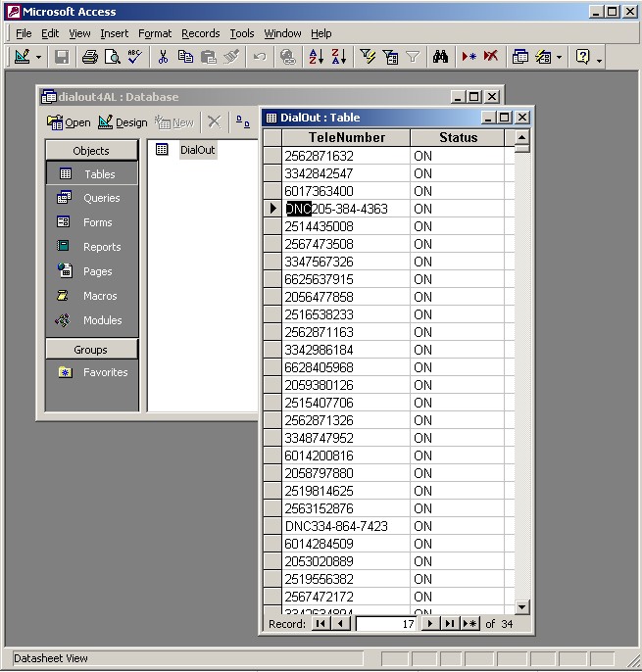Click the delete X icon in database window
The width and height of the screenshot is (642, 672).
(x=214, y=122)
